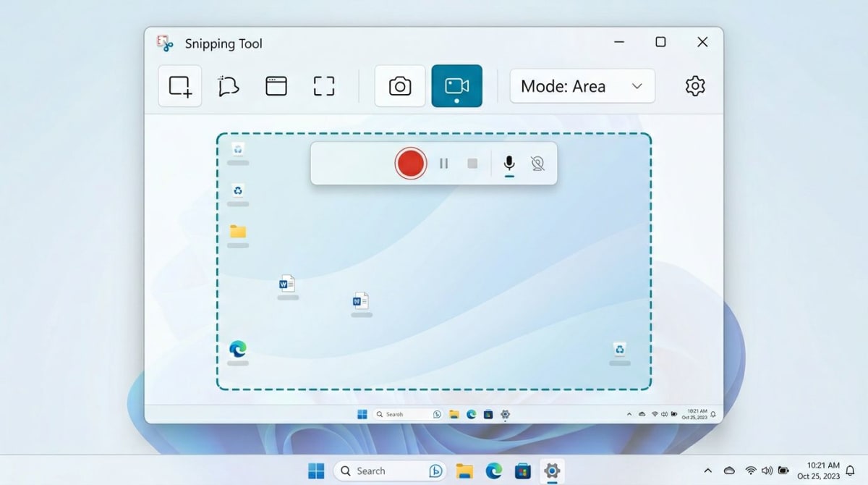868x485 pixels.
Task: Toggle the microphone for recording
Action: (509, 163)
